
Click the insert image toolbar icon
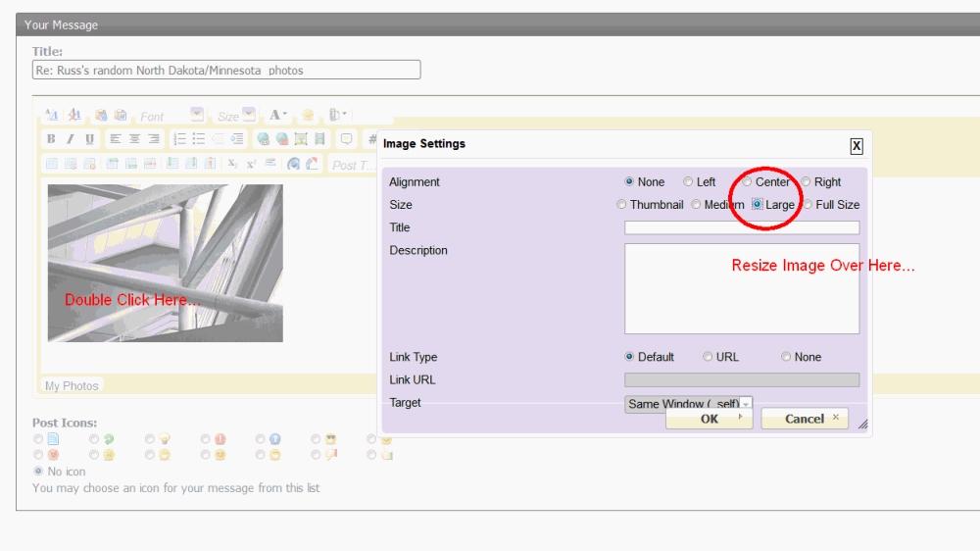[x=301, y=139]
